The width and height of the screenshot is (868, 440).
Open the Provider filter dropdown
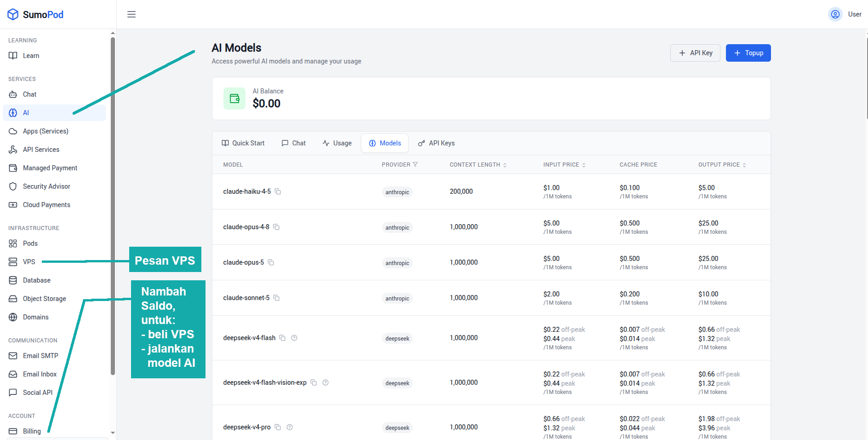pyautogui.click(x=415, y=164)
